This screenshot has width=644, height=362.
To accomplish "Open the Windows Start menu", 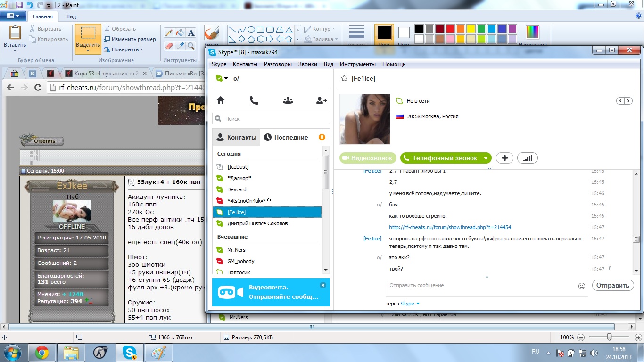I will click(x=12, y=353).
